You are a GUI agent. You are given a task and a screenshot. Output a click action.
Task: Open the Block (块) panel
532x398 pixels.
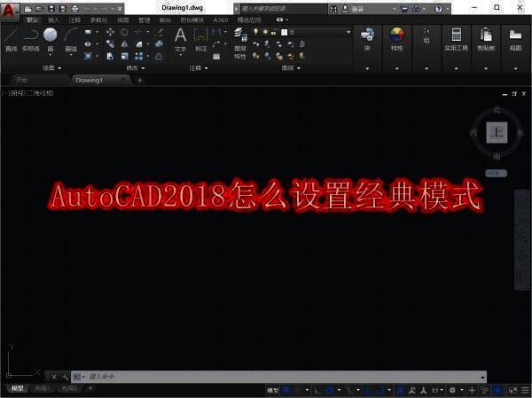click(x=367, y=40)
